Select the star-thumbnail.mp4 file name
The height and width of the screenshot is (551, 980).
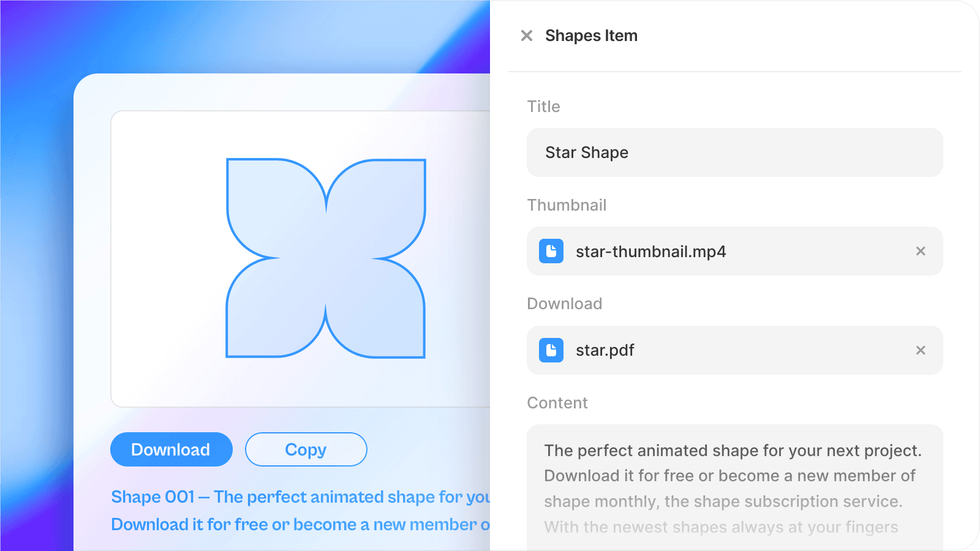(650, 252)
